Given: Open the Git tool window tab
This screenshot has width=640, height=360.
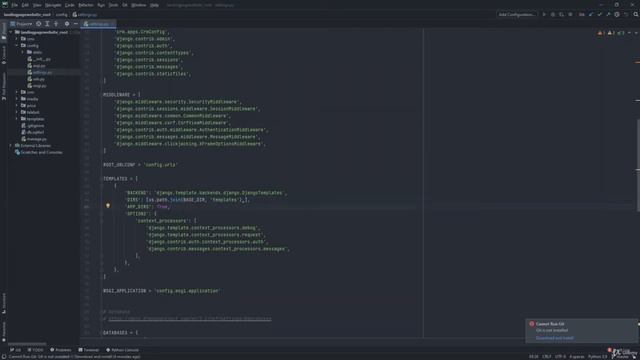Looking at the screenshot, I should tap(15, 350).
